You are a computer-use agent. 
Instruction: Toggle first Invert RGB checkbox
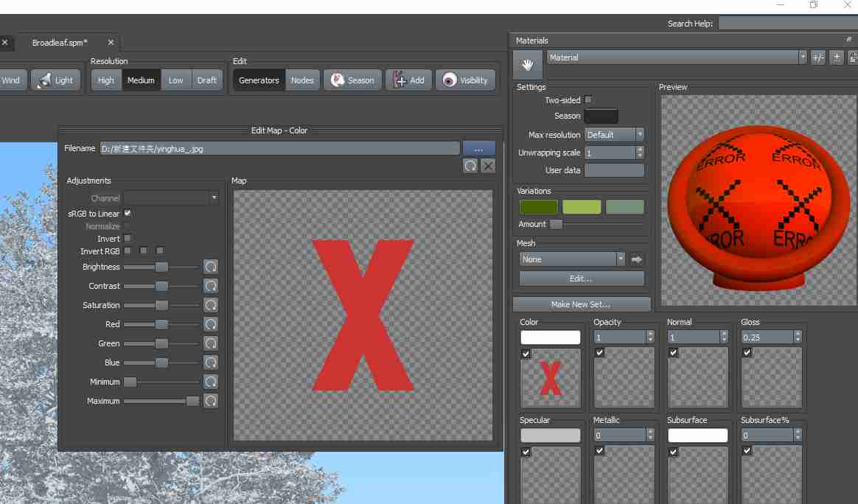pyautogui.click(x=128, y=251)
